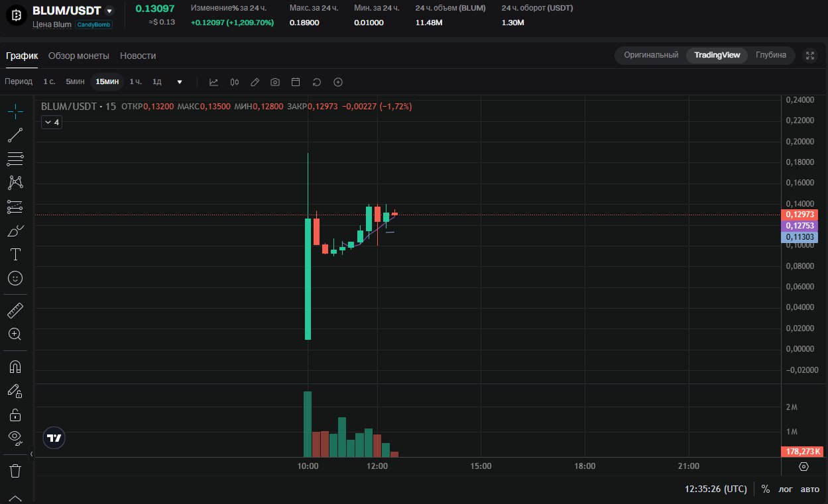Open the emoji and stickers tool
828x504 pixels.
tap(15, 278)
